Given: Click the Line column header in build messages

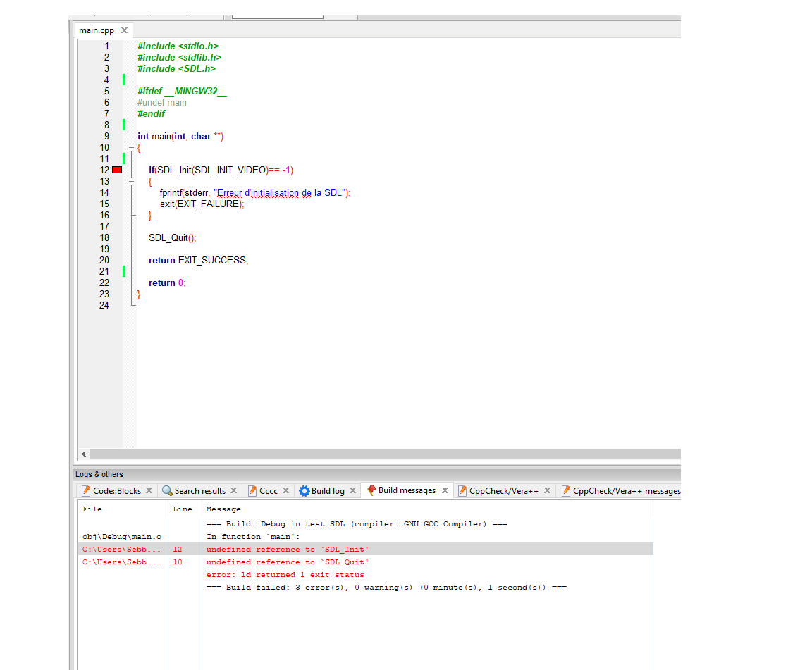Looking at the screenshot, I should pos(182,509).
